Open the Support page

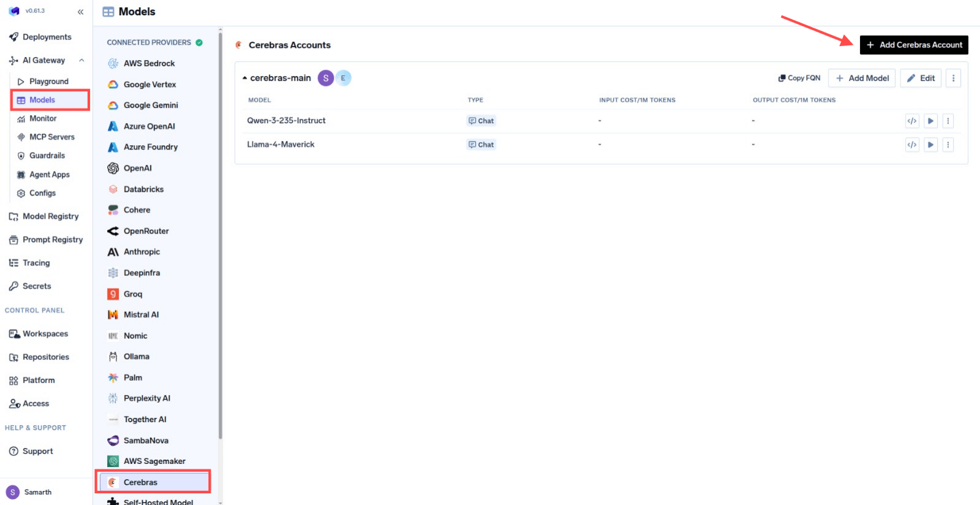31,451
